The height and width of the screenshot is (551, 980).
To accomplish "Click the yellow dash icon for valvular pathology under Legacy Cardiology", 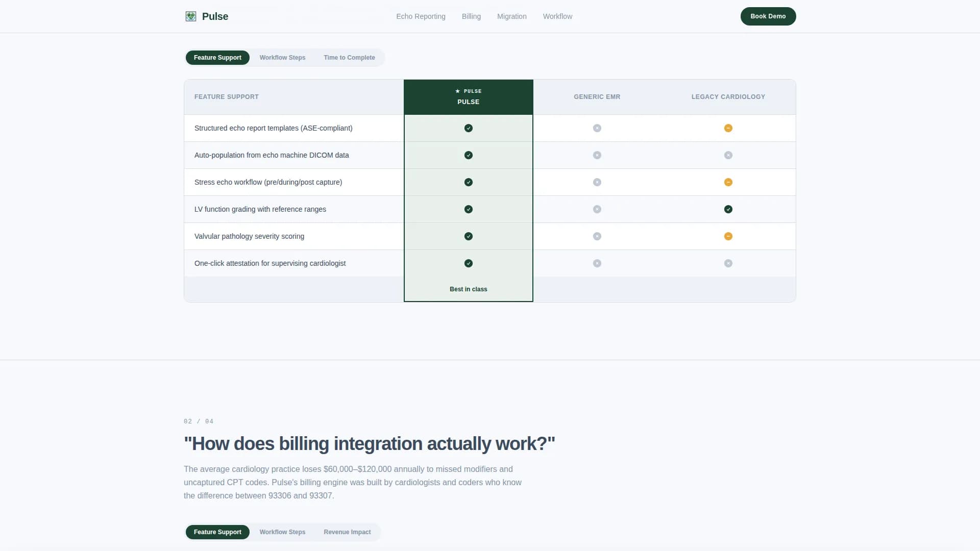I will pyautogui.click(x=728, y=236).
